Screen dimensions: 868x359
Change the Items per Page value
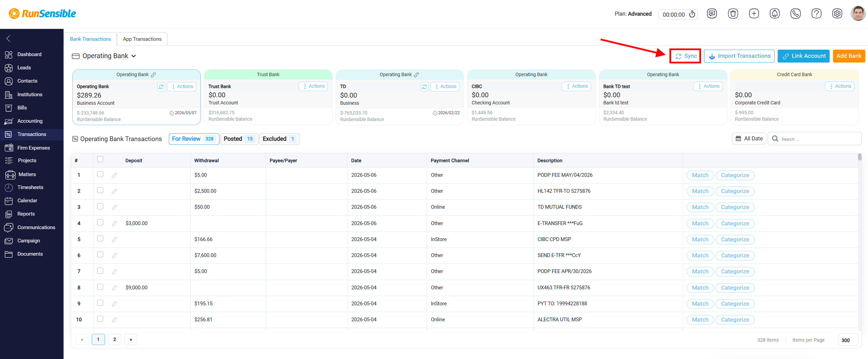(x=848, y=340)
